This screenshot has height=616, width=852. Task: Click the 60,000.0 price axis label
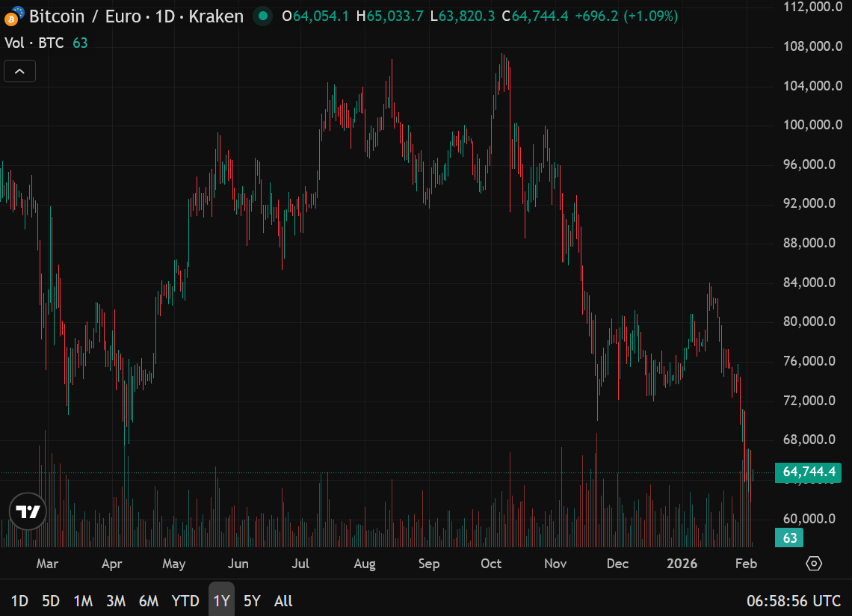click(809, 518)
